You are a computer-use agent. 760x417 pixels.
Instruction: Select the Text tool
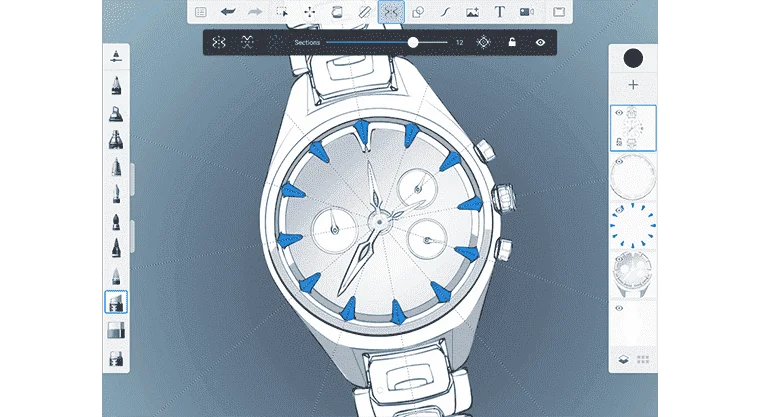[x=499, y=12]
